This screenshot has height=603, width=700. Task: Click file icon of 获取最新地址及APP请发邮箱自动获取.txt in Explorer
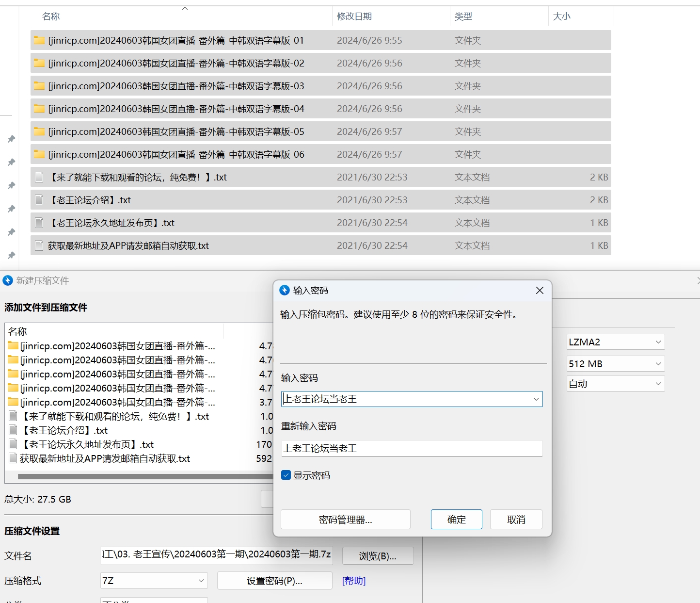[x=39, y=245]
